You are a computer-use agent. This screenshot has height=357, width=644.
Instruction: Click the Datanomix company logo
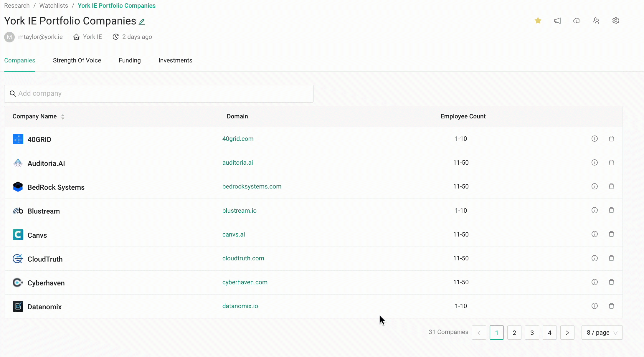(18, 306)
